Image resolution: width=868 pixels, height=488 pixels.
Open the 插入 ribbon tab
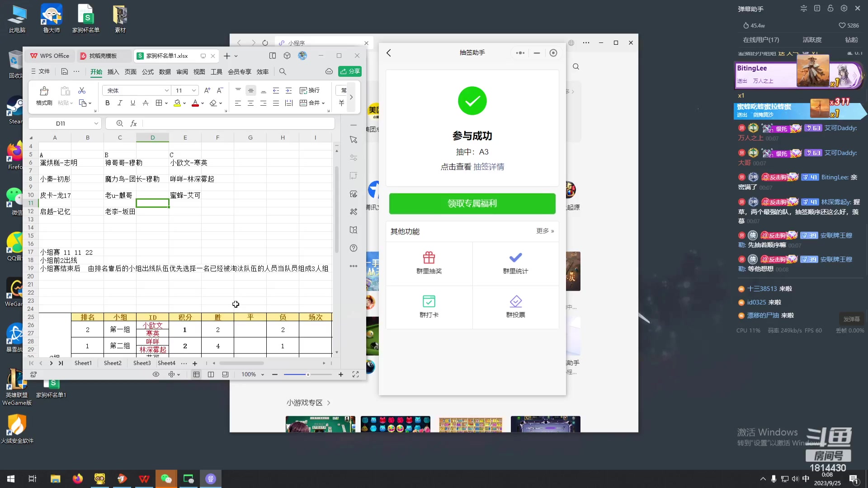coord(113,72)
